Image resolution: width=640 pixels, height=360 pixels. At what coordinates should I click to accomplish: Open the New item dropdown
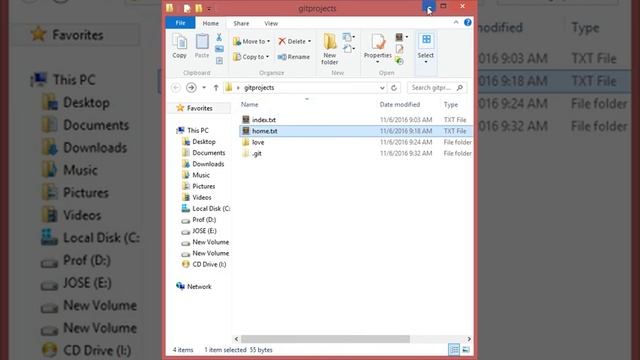(348, 38)
